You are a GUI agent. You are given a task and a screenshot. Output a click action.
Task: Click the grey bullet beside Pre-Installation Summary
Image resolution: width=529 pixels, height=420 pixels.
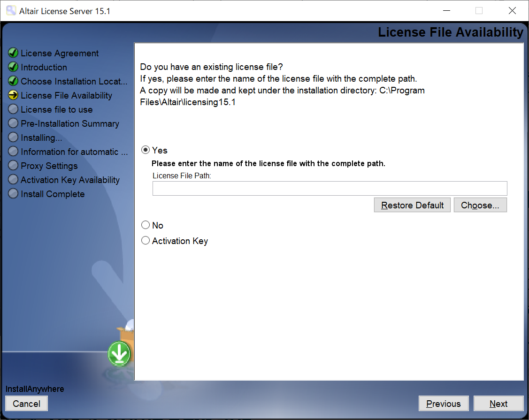(x=13, y=123)
